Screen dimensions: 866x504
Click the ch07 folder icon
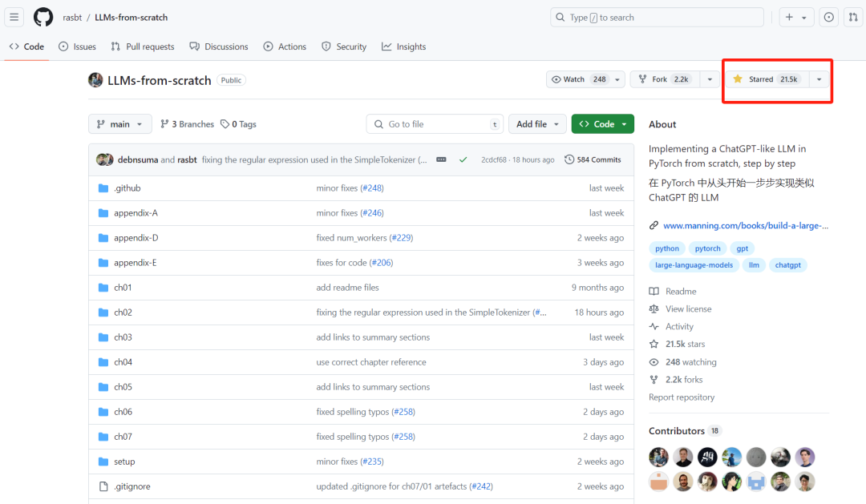(103, 437)
